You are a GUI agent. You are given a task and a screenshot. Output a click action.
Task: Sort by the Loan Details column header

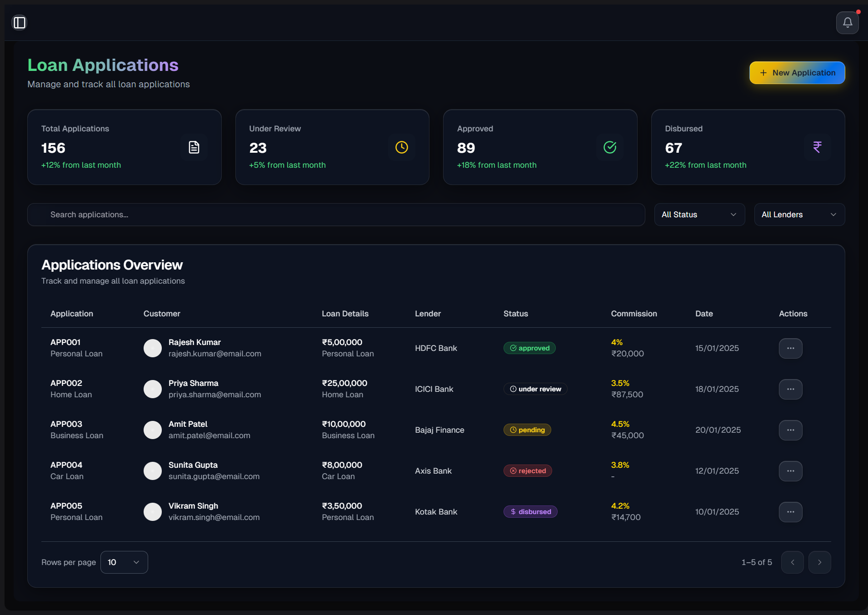coord(345,314)
